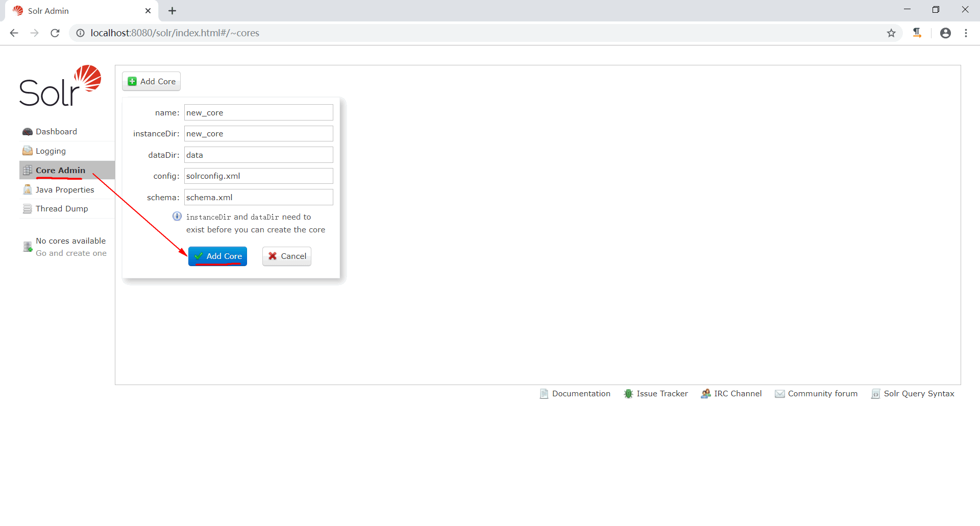Open Dashboard from the sidebar

(55, 131)
